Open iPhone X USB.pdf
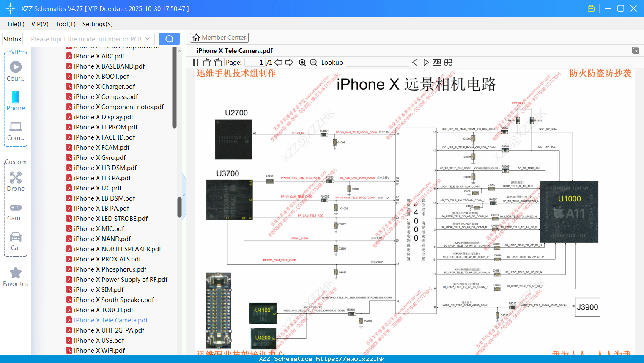Viewport: 644px width, 363px height. point(99,341)
